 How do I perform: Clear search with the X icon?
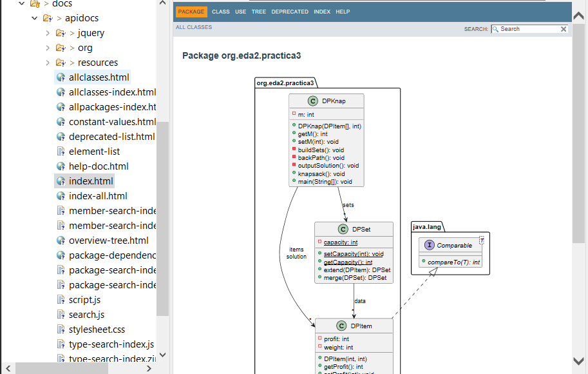(564, 29)
